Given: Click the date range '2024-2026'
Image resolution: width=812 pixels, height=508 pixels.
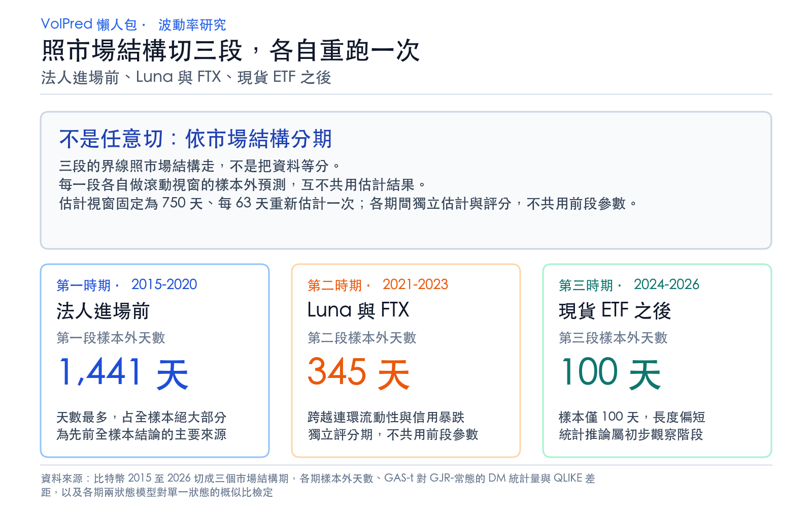Looking at the screenshot, I should [x=667, y=284].
